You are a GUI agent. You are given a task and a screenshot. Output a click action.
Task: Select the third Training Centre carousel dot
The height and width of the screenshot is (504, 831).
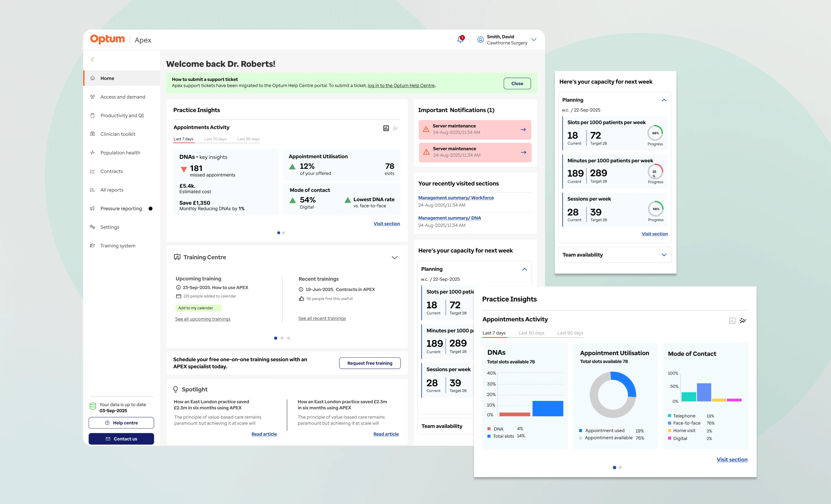pyautogui.click(x=288, y=338)
